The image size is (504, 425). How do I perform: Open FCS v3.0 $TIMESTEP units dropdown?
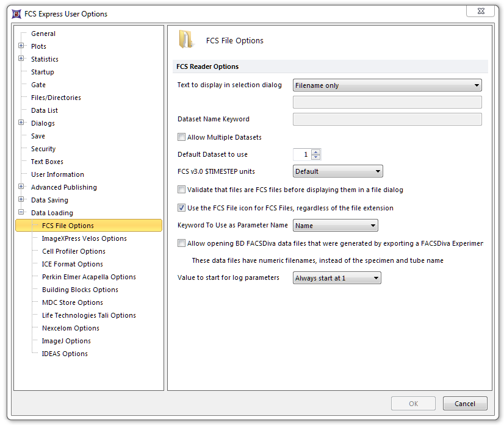tap(337, 171)
